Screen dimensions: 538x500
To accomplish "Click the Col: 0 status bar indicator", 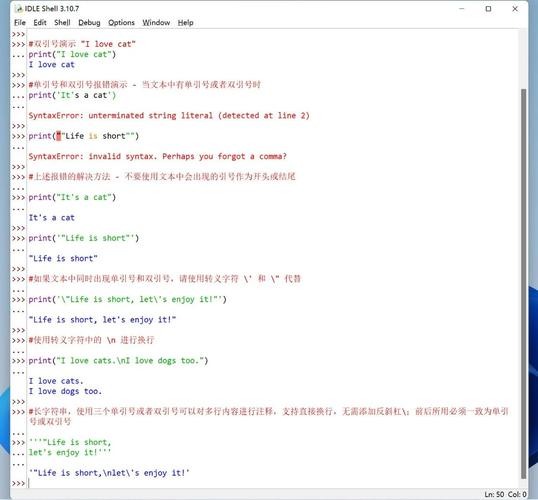I will pyautogui.click(x=517, y=495).
